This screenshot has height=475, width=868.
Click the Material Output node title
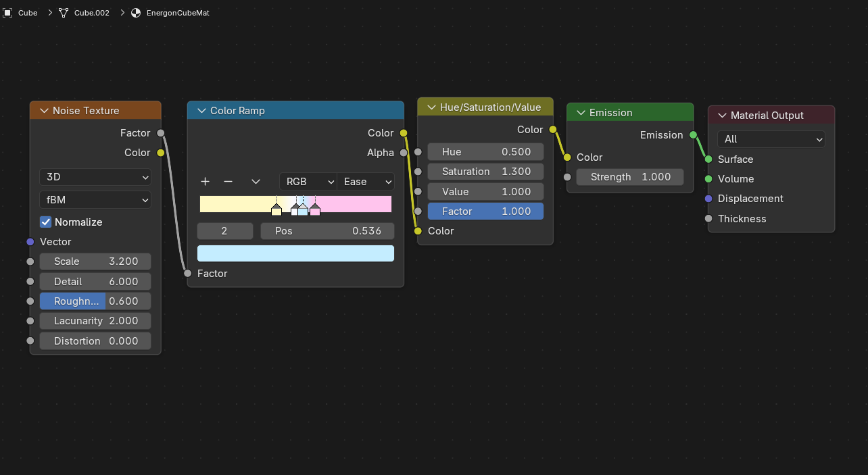tap(767, 116)
